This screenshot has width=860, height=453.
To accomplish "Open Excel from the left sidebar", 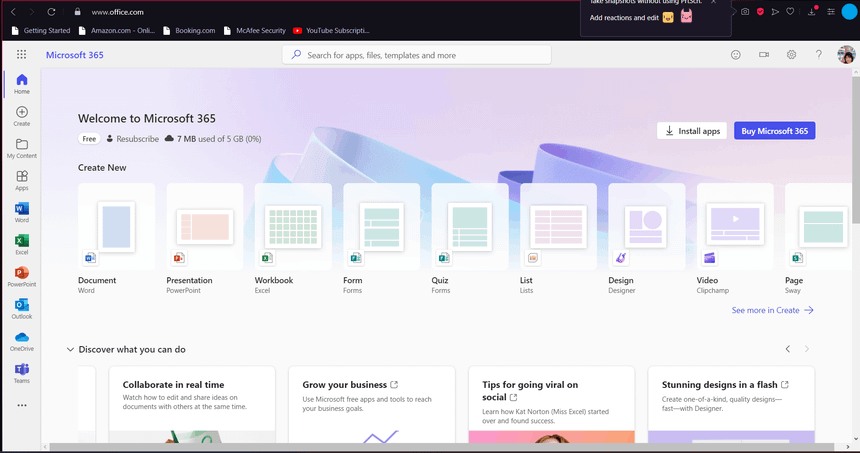I will pyautogui.click(x=21, y=244).
